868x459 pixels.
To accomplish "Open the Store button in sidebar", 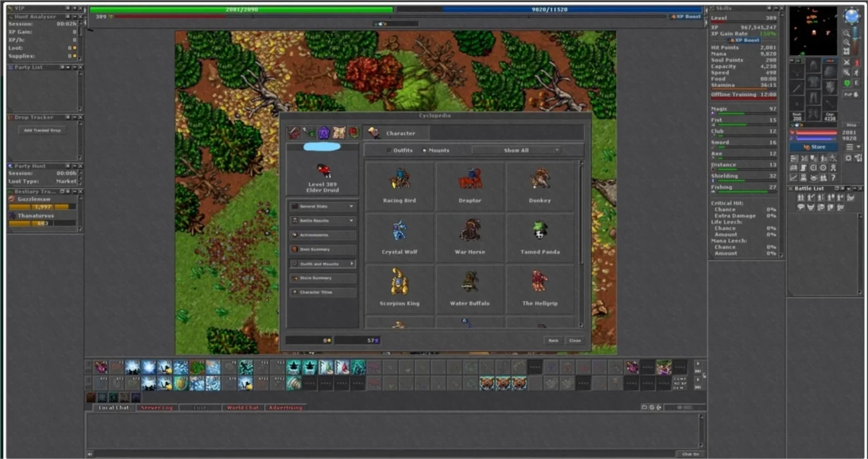I will [815, 147].
